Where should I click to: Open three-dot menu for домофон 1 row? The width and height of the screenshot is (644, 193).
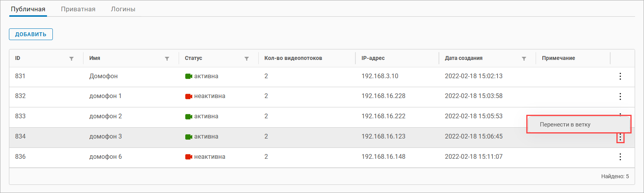click(x=620, y=96)
